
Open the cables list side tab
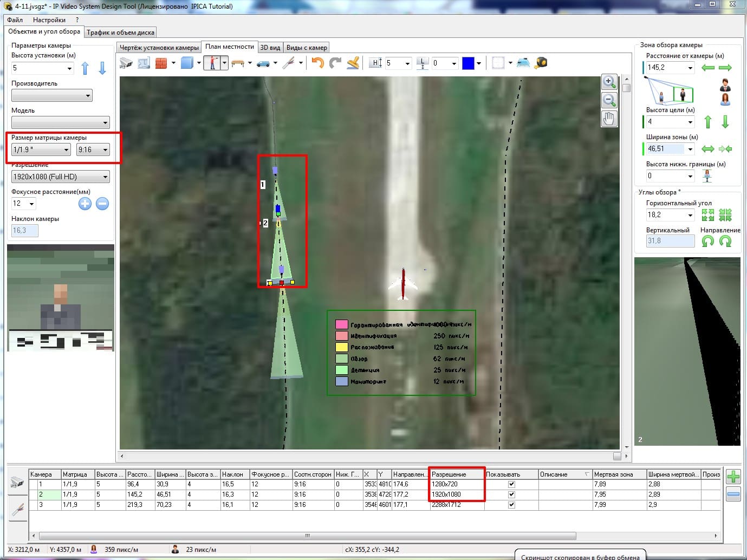tap(17, 509)
